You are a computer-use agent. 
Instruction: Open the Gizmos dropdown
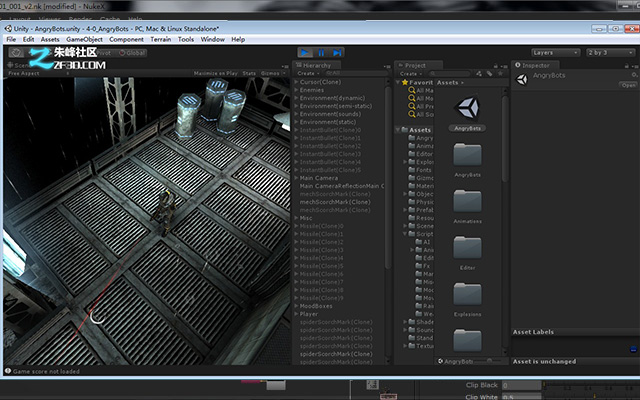pos(273,73)
